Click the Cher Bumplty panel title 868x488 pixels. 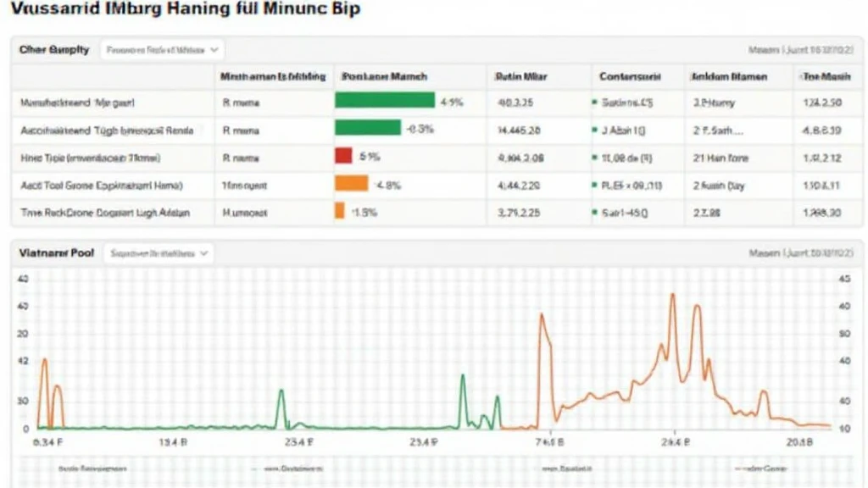[54, 50]
